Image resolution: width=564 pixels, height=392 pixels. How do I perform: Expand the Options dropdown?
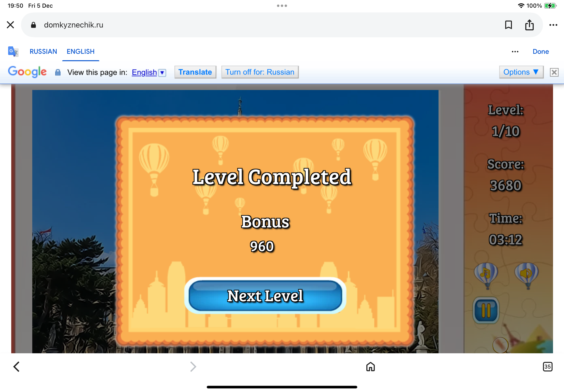[521, 72]
